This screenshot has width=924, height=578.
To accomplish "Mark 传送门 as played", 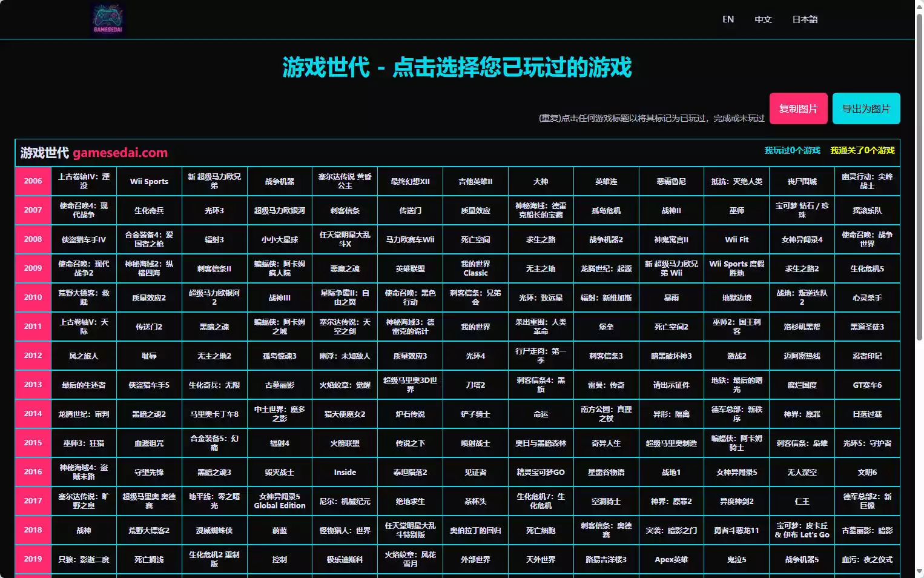I will coord(410,210).
